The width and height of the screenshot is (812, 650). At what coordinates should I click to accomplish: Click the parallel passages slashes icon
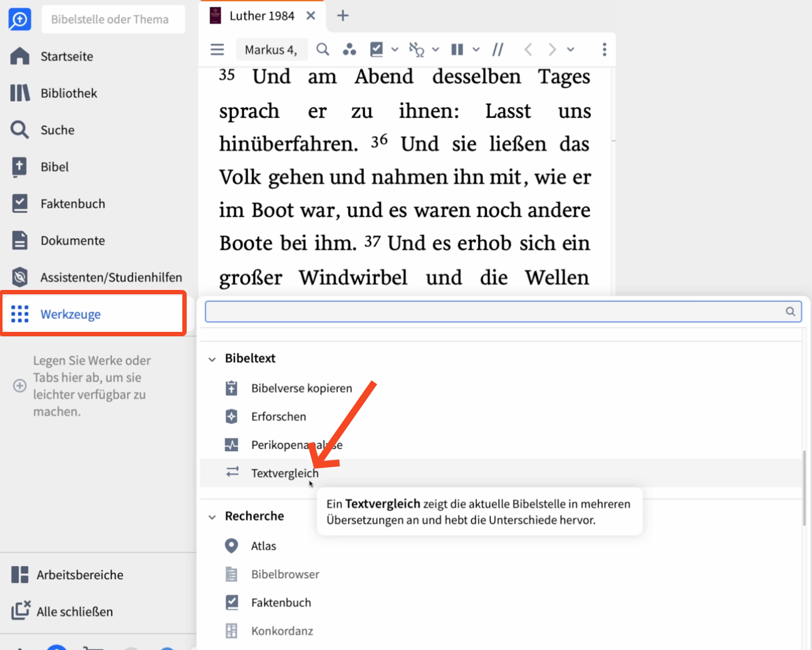pos(497,49)
